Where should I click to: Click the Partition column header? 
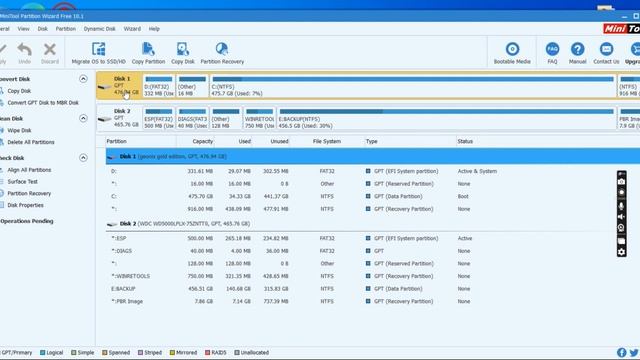click(116, 141)
